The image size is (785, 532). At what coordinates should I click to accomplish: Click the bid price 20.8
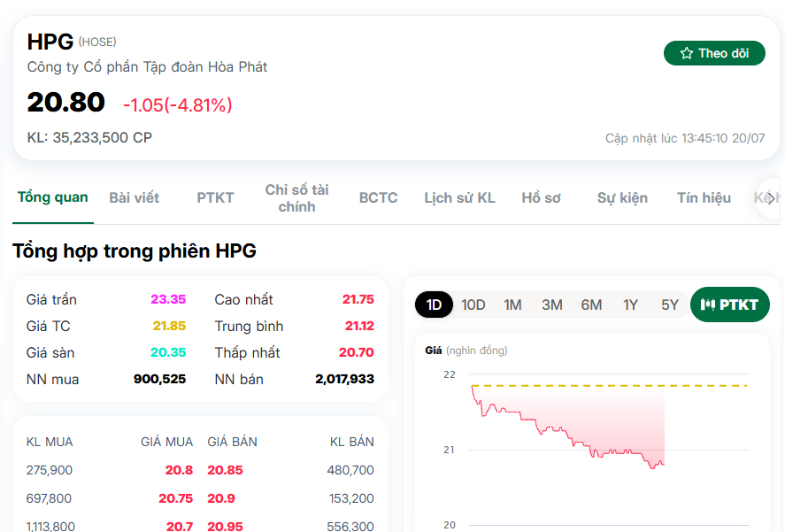[180, 470]
